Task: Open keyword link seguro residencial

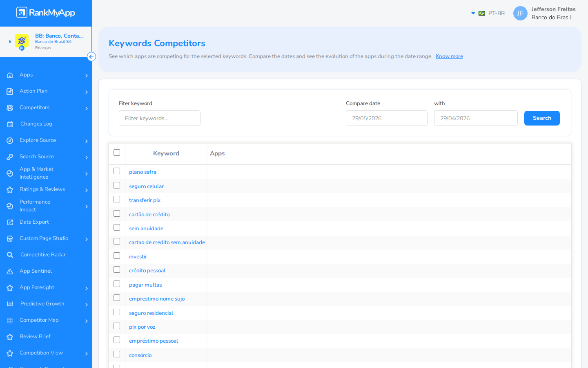Action: point(151,313)
